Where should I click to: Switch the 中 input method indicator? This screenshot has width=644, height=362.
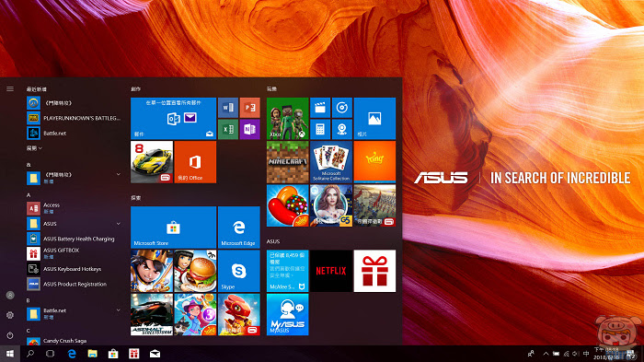coord(586,354)
